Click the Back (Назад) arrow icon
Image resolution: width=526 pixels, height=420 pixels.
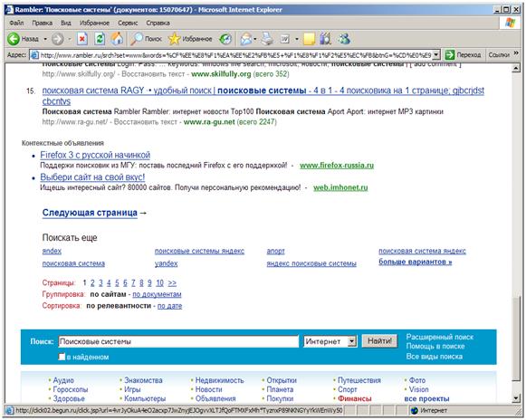[x=14, y=39]
